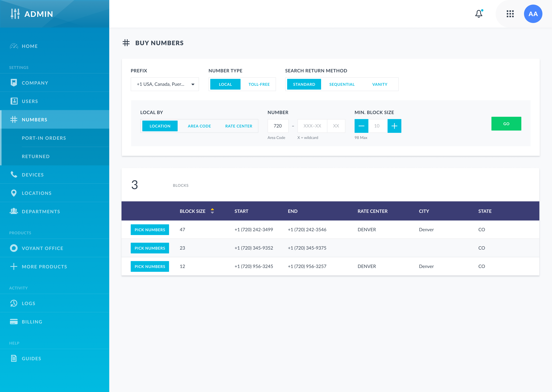Switch search return method to Sequential
The width and height of the screenshot is (552, 392).
tap(342, 84)
